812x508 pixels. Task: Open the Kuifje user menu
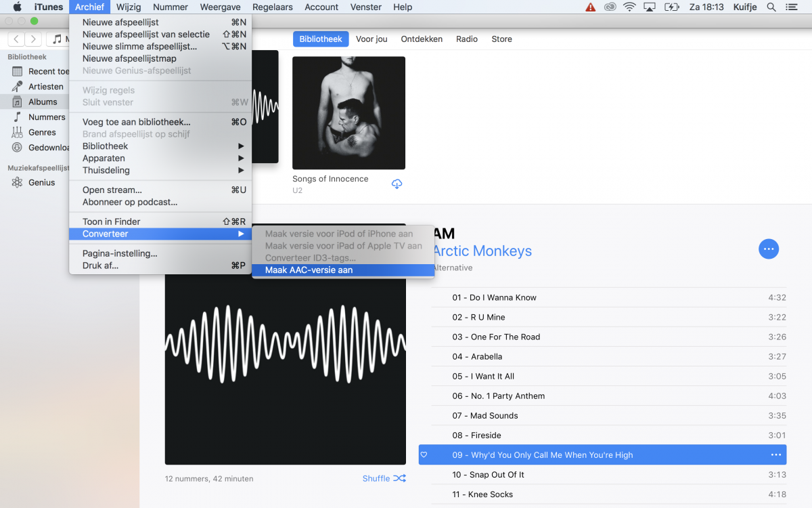[x=746, y=7]
